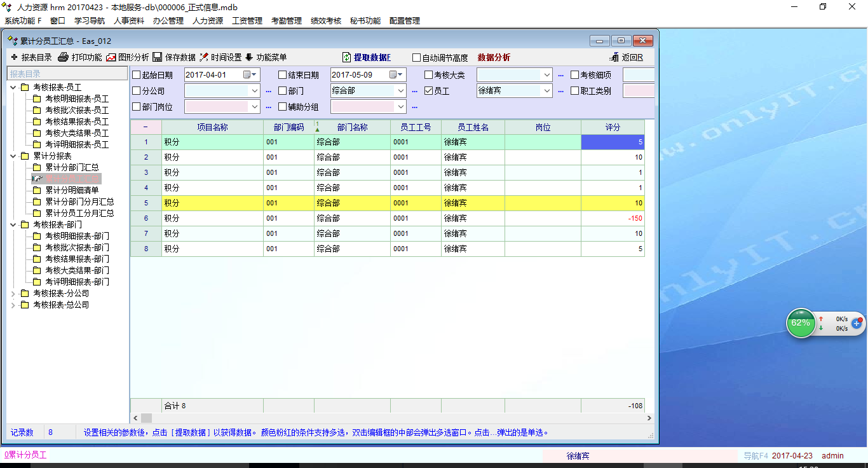Open the 工资管理 menu
868x468 pixels.
coord(247,20)
